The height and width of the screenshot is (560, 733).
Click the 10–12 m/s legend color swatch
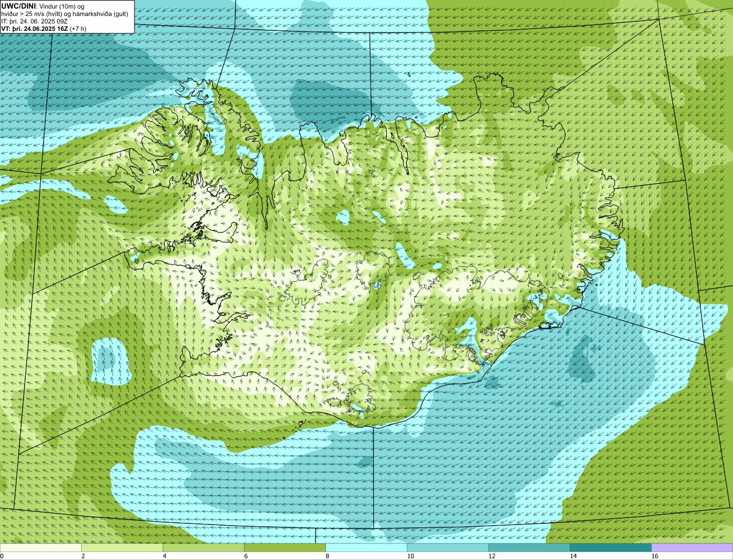448,548
